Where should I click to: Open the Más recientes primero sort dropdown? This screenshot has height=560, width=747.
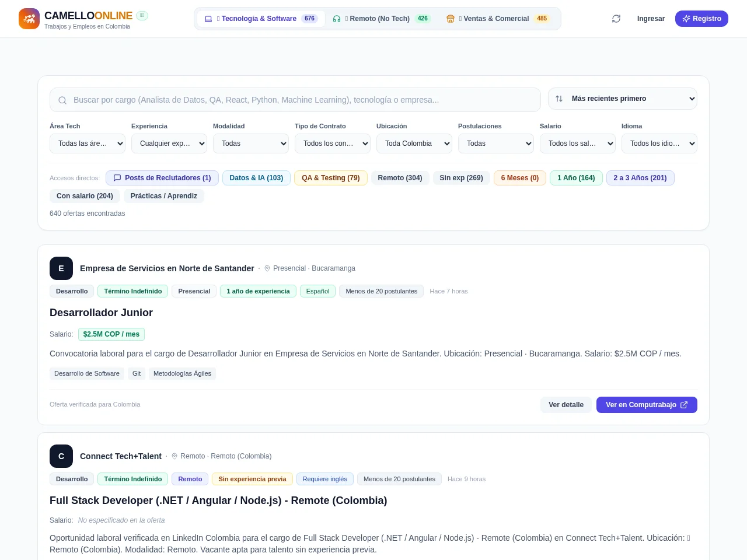623,99
